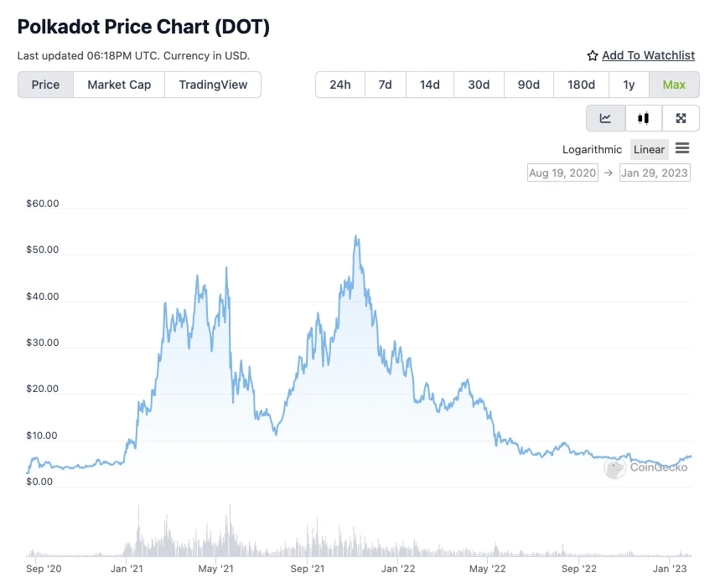Click the Add To Watchlist link
The image size is (710, 588).
pyautogui.click(x=648, y=55)
